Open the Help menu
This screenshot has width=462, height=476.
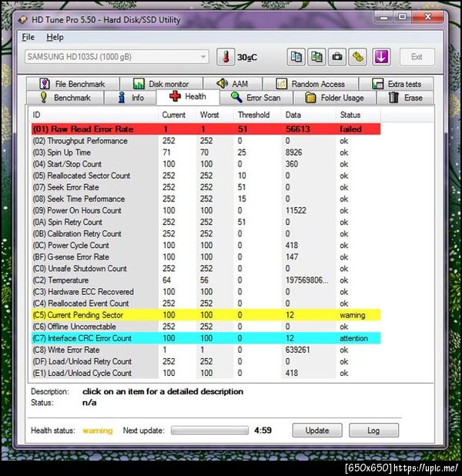(x=55, y=37)
